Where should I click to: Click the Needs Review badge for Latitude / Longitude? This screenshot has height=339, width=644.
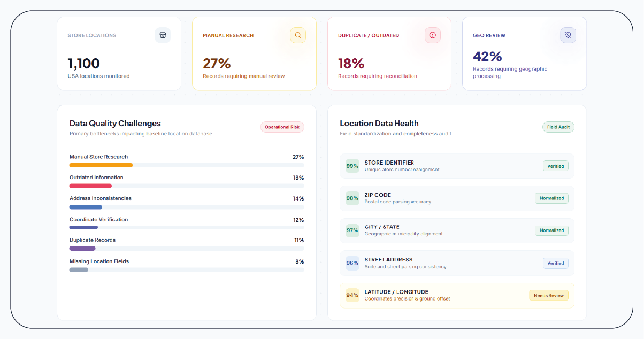[x=549, y=295]
